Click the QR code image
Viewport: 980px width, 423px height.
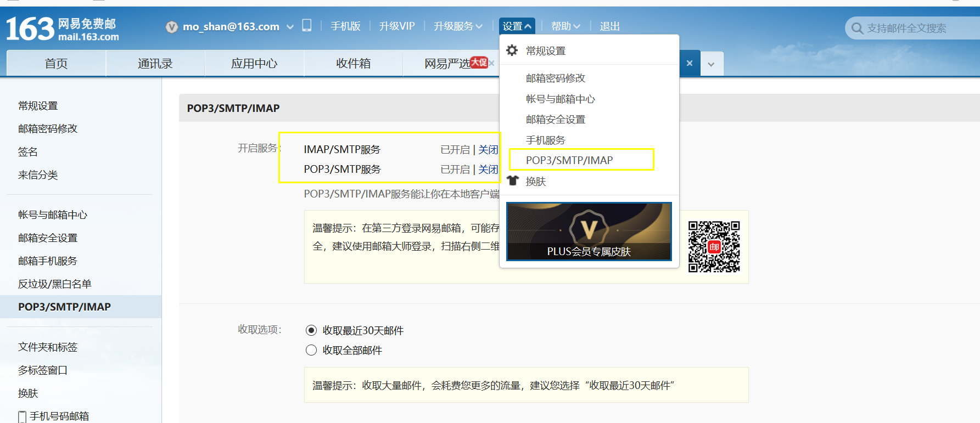pos(714,247)
